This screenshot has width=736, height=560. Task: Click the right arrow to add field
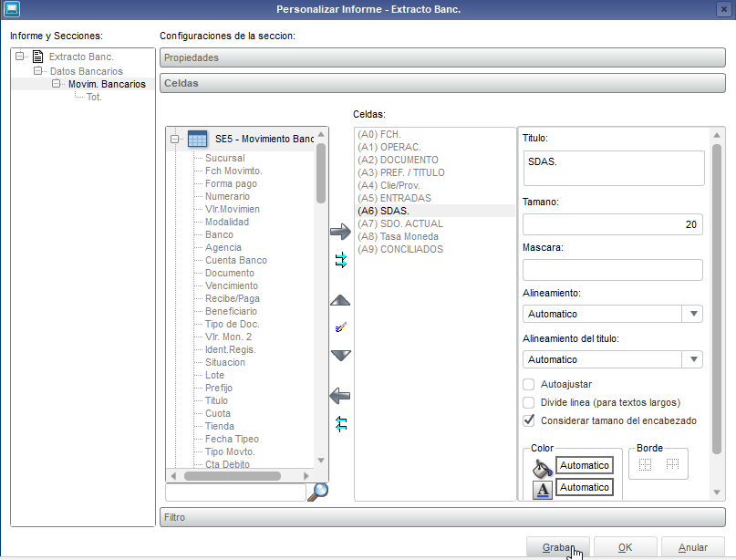pos(340,232)
